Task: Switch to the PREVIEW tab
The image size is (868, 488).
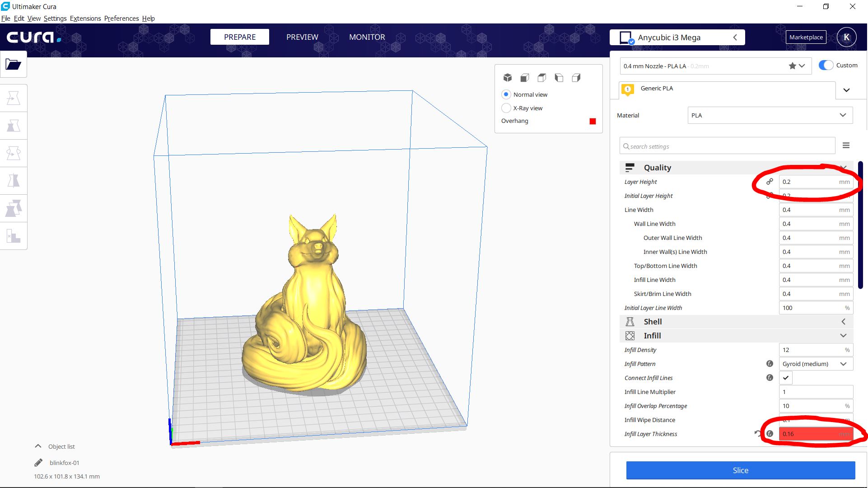Action: coord(302,37)
